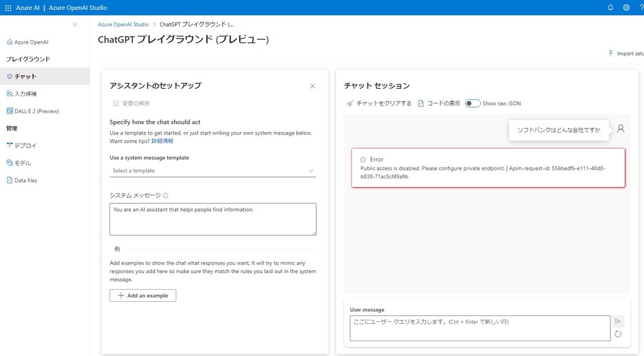Click the send message arrow icon
Image resolution: width=644 pixels, height=356 pixels.
pos(618,321)
